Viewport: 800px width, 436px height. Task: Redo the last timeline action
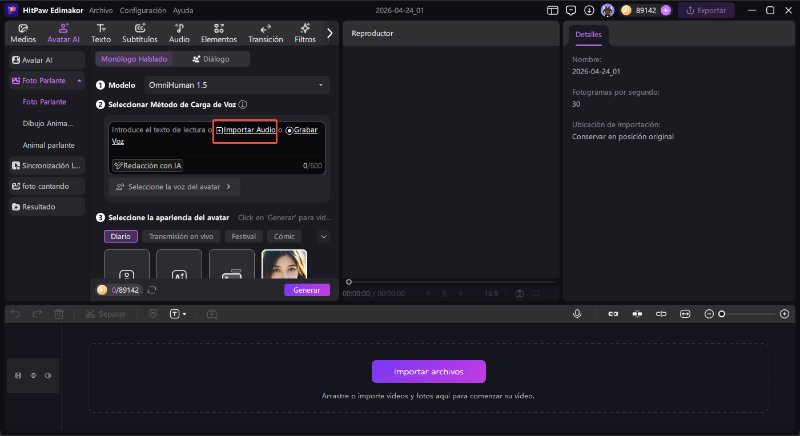[37, 314]
